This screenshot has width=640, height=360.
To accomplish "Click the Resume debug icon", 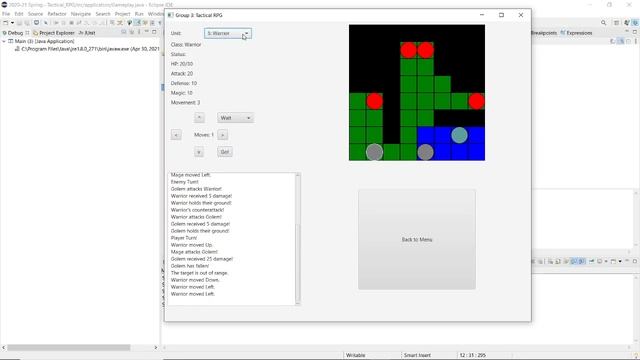I will pos(56,23).
